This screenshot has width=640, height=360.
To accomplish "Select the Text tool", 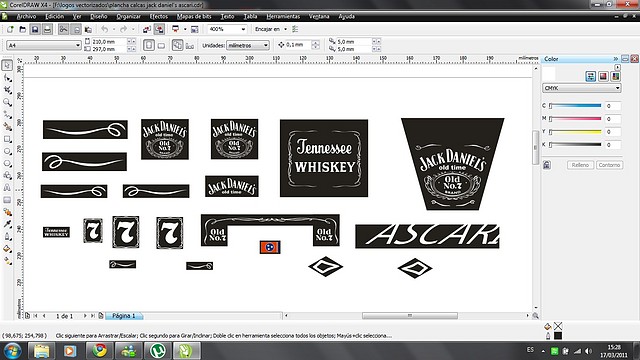I will [7, 188].
